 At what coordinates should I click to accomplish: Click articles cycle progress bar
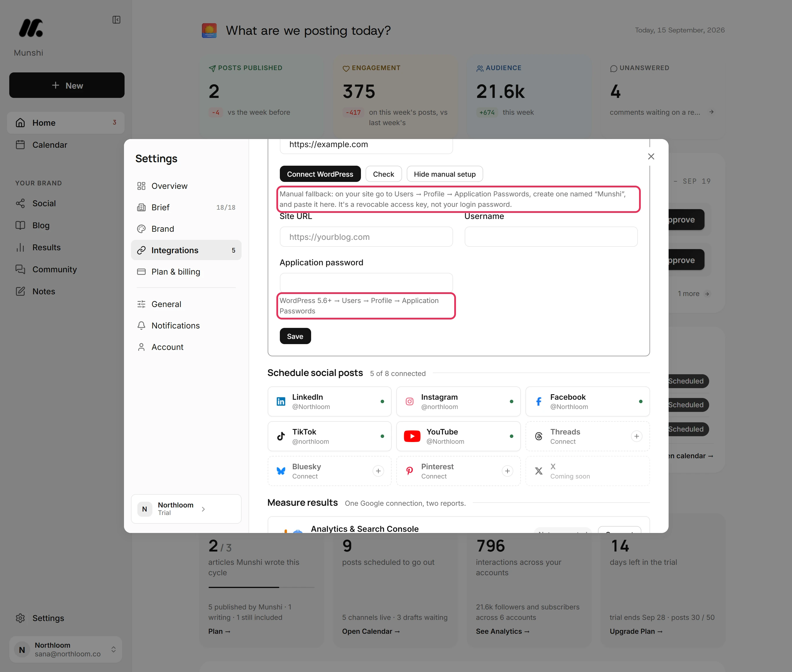261,587
